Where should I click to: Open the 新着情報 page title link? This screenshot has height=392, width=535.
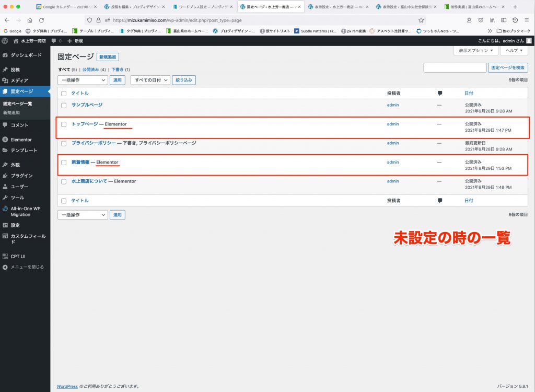point(80,162)
